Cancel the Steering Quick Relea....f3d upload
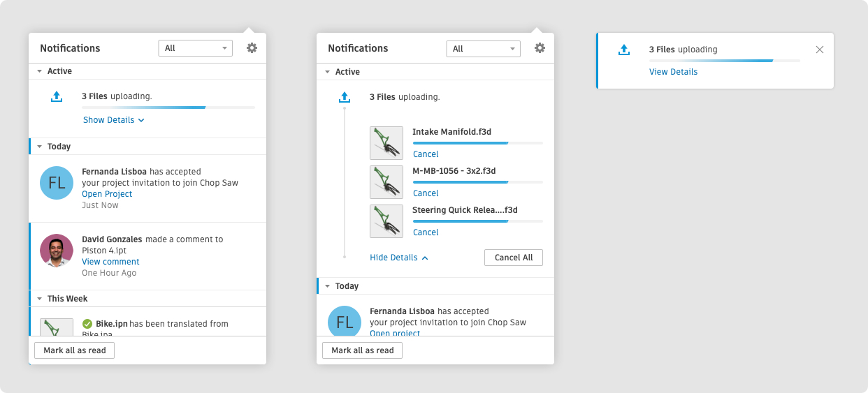868x393 pixels. pyautogui.click(x=426, y=232)
